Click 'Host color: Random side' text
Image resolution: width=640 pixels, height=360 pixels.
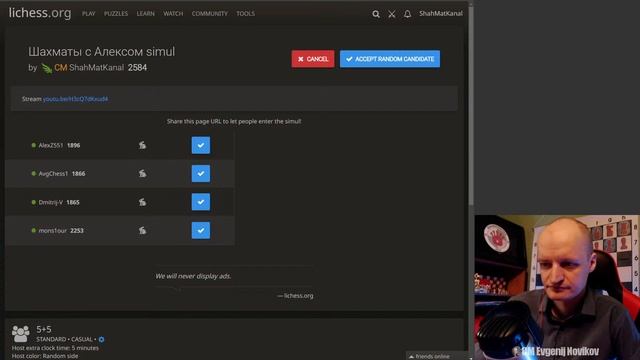[x=45, y=356]
